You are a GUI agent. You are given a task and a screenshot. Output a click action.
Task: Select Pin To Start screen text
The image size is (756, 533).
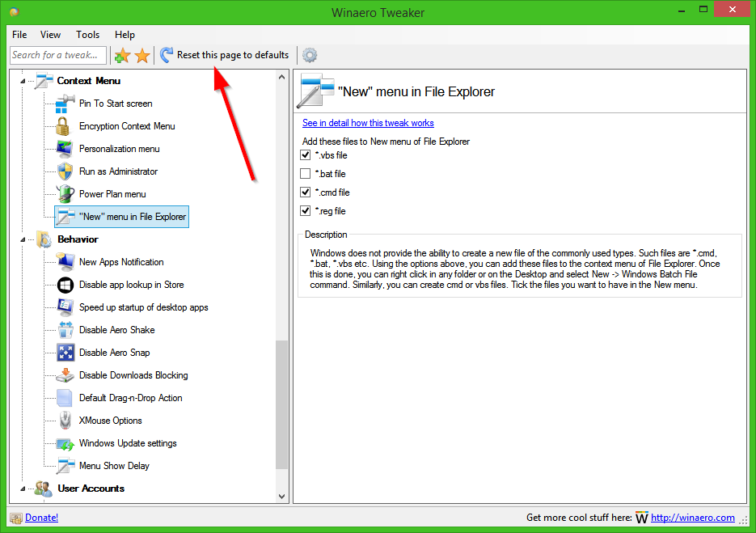[116, 104]
